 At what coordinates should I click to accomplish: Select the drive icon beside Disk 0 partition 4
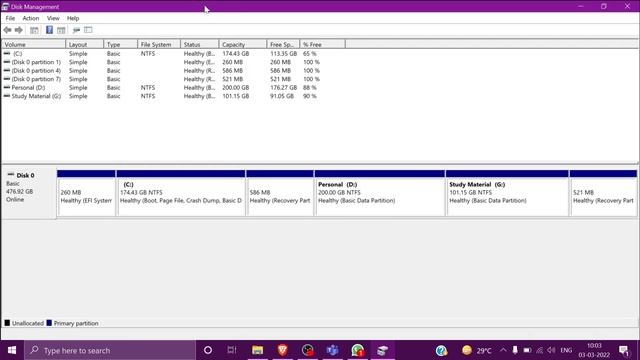tap(7, 70)
